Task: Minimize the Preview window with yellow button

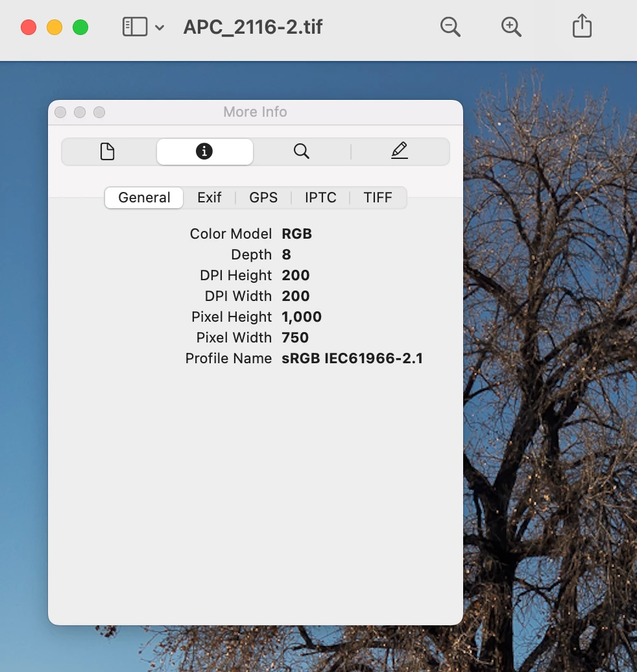Action: (54, 27)
